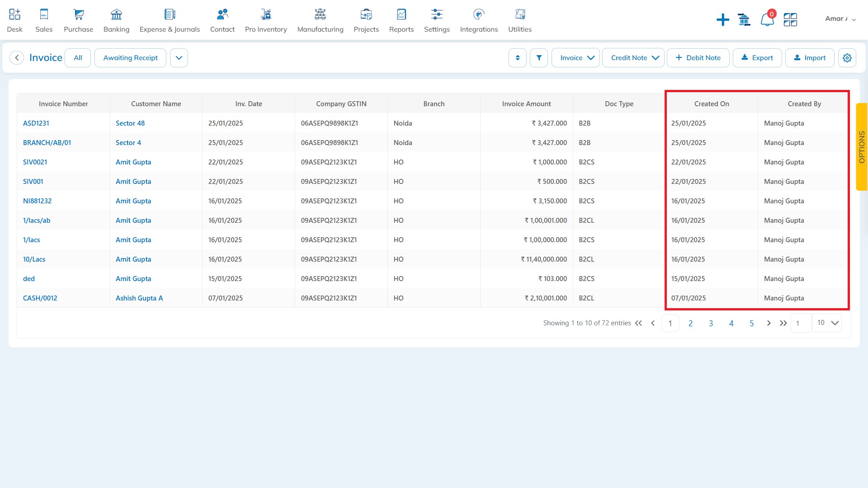
Task: Click the sort order toggle icon
Action: click(x=518, y=58)
